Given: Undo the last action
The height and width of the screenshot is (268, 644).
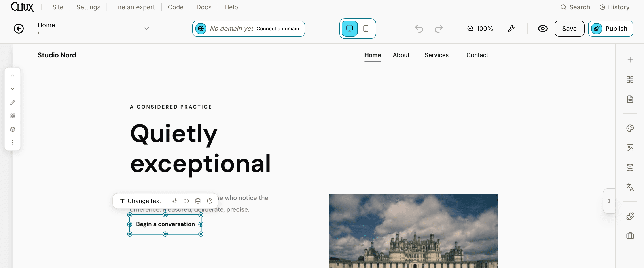Looking at the screenshot, I should (419, 28).
